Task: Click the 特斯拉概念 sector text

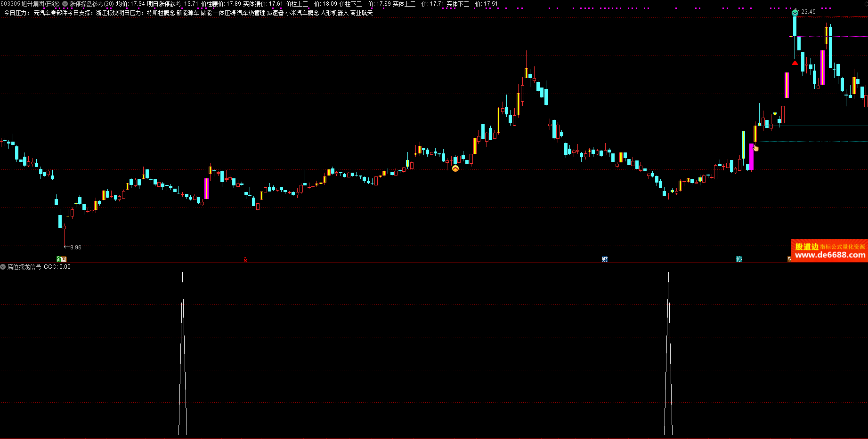Action: pyautogui.click(x=161, y=13)
